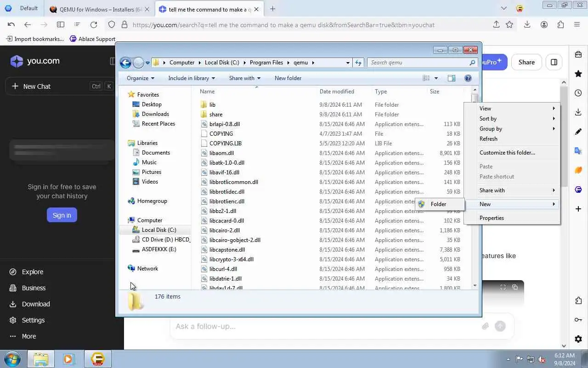Click the Explorer back navigation arrow
Screen dimensions: 588x368
click(x=125, y=63)
